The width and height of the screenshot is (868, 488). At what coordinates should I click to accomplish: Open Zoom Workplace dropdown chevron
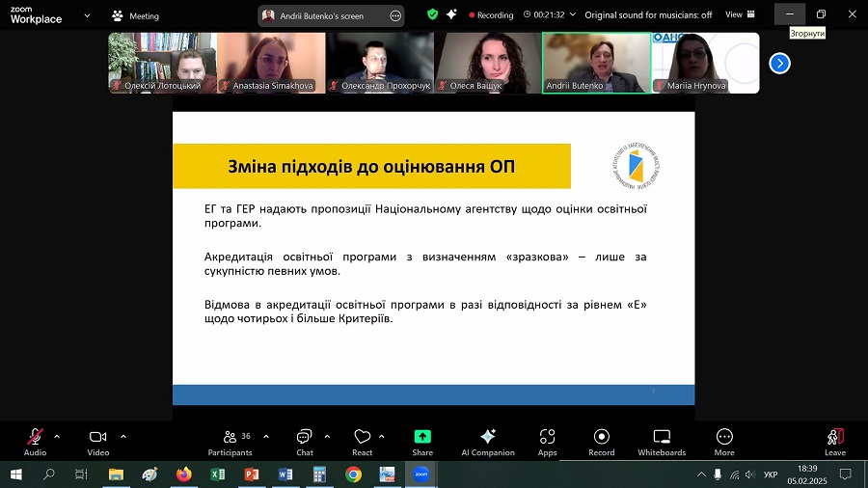[88, 15]
